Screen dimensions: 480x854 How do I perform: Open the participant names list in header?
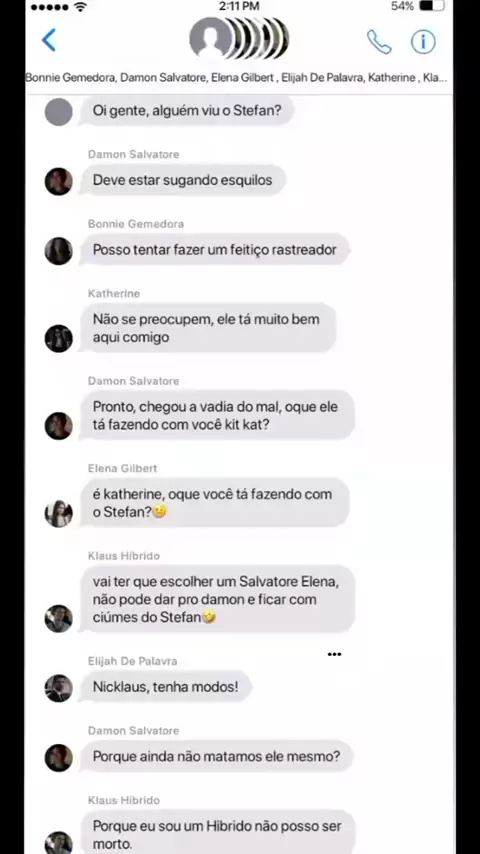[236, 77]
